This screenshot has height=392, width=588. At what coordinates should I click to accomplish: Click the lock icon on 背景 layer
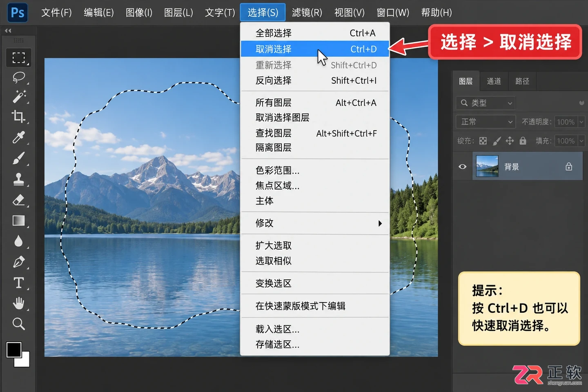click(569, 167)
